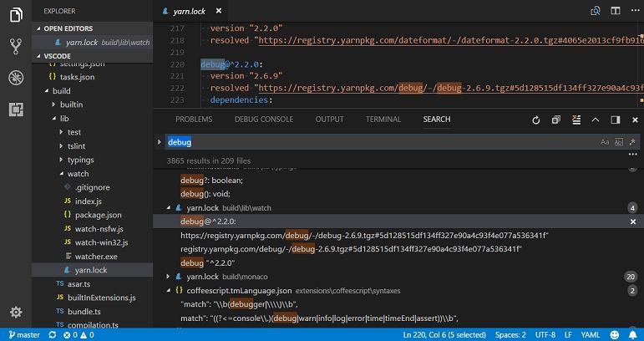
Task: Open the Extensions view
Action: [16, 109]
